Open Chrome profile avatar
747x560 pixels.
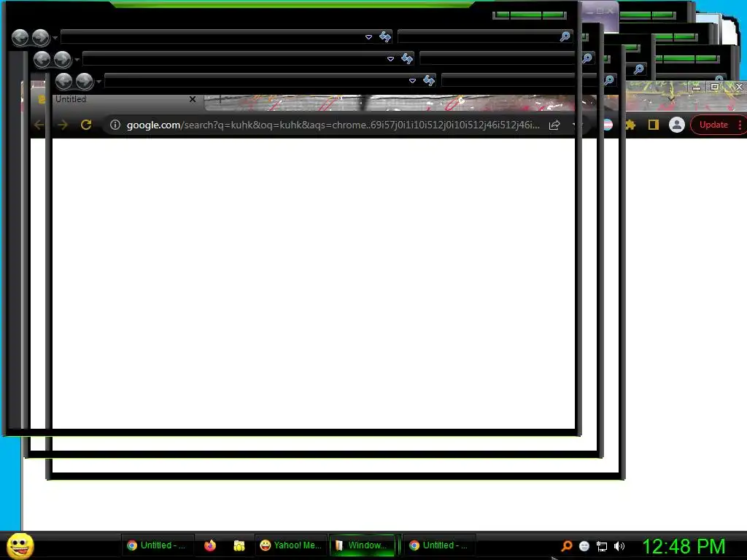(x=676, y=125)
